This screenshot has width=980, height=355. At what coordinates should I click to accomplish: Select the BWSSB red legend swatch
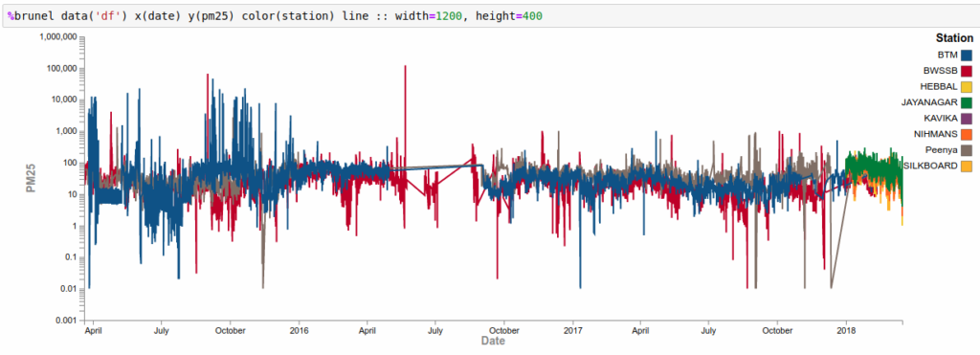click(x=967, y=71)
